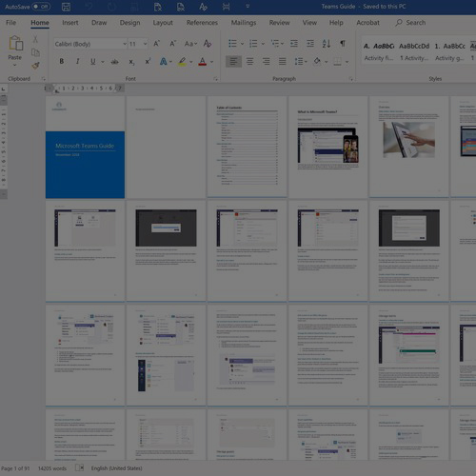Viewport: 476px width, 476px height.
Task: Open the File tab
Action: (10, 23)
